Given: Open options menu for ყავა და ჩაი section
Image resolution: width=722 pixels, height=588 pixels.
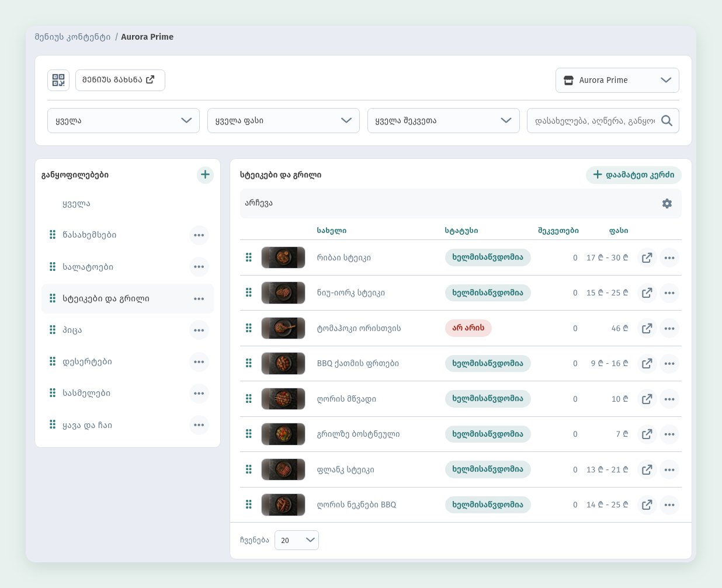Looking at the screenshot, I should tap(199, 425).
